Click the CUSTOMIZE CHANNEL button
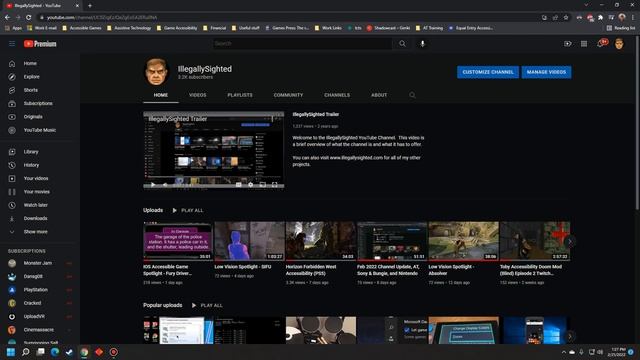 click(x=488, y=72)
